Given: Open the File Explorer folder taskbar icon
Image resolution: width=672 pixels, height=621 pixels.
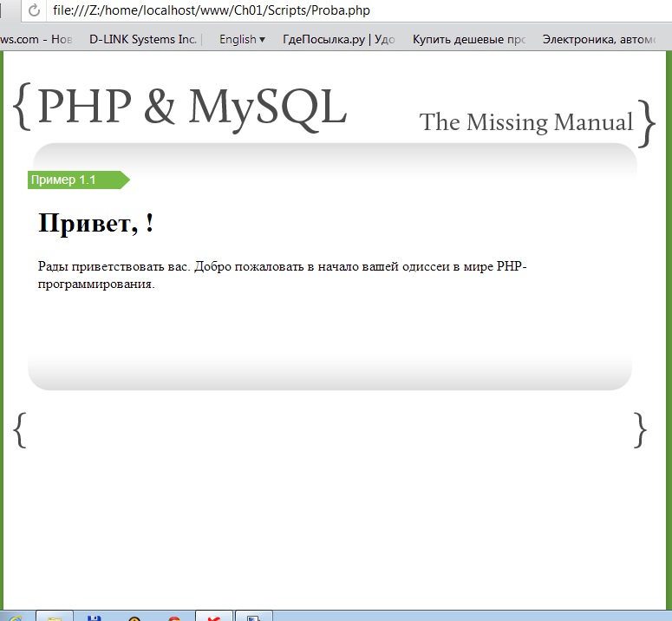Looking at the screenshot, I should (55, 617).
